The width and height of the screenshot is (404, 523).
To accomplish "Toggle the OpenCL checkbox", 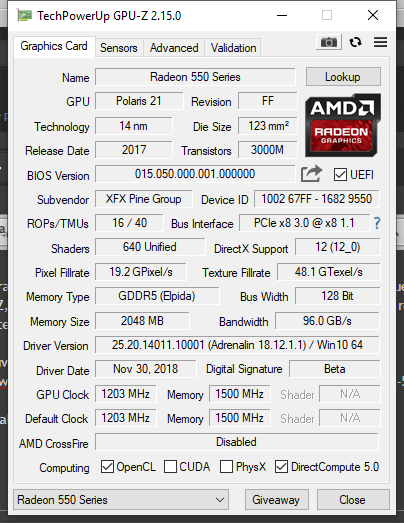I will click(x=107, y=467).
